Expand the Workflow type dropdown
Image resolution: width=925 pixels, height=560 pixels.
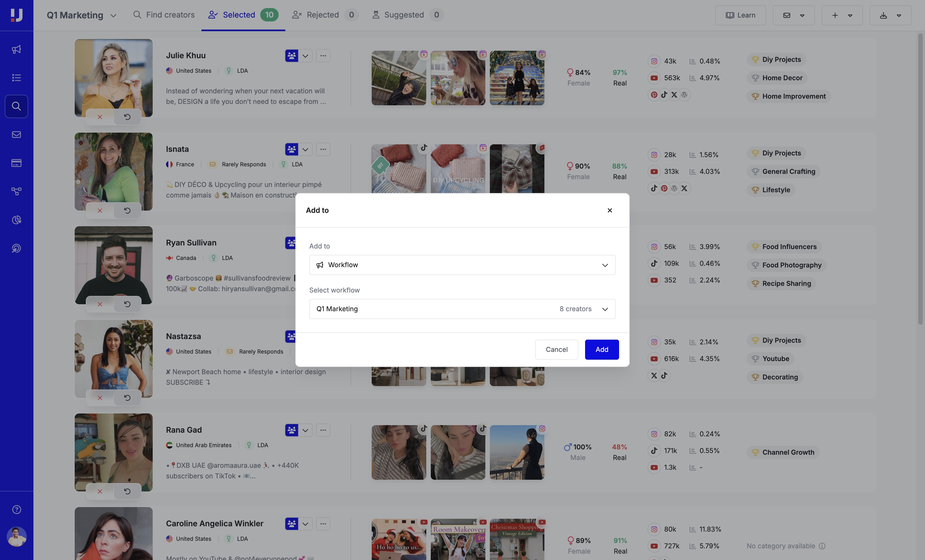coord(462,265)
